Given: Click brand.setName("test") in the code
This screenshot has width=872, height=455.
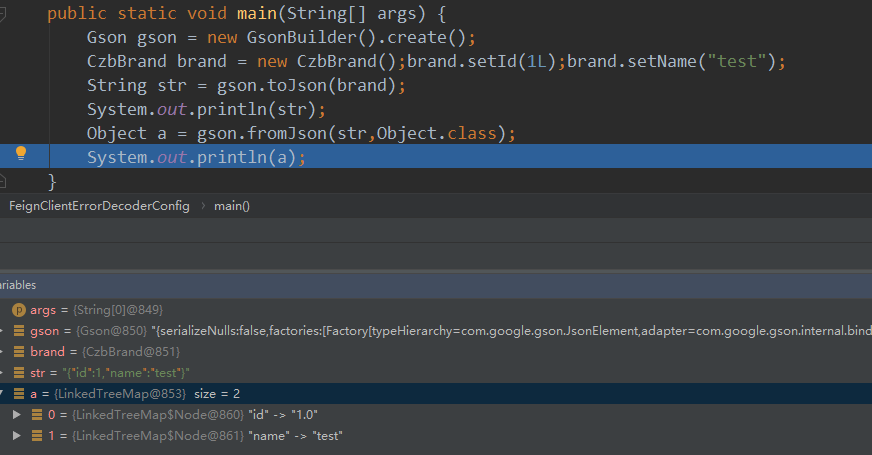Looking at the screenshot, I should [672, 61].
